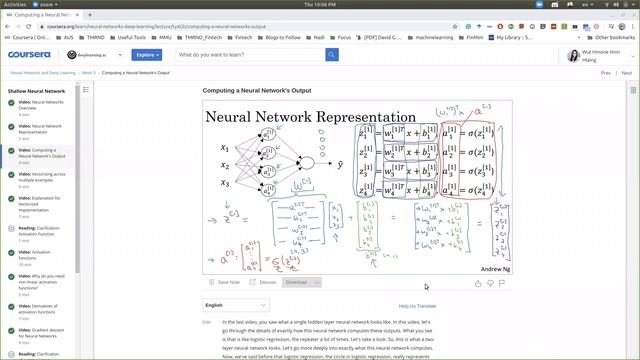Expand the Download button arrow
The height and width of the screenshot is (360, 640).
coord(317,282)
